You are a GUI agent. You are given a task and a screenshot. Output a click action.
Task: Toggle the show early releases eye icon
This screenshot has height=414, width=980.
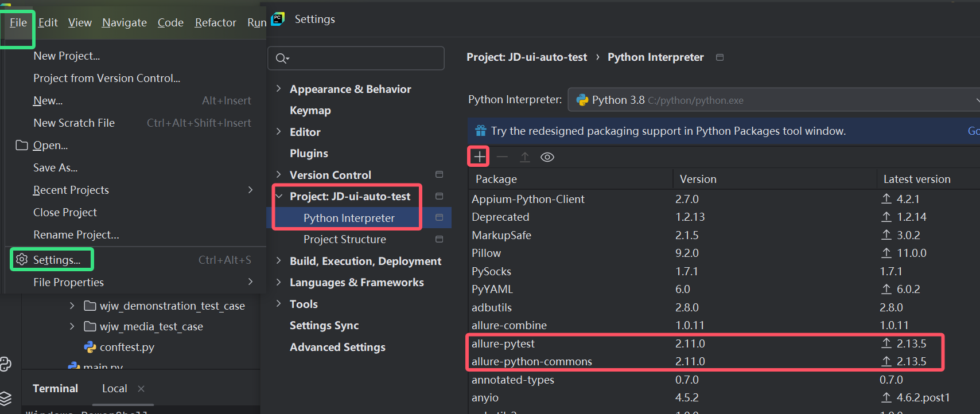click(547, 157)
